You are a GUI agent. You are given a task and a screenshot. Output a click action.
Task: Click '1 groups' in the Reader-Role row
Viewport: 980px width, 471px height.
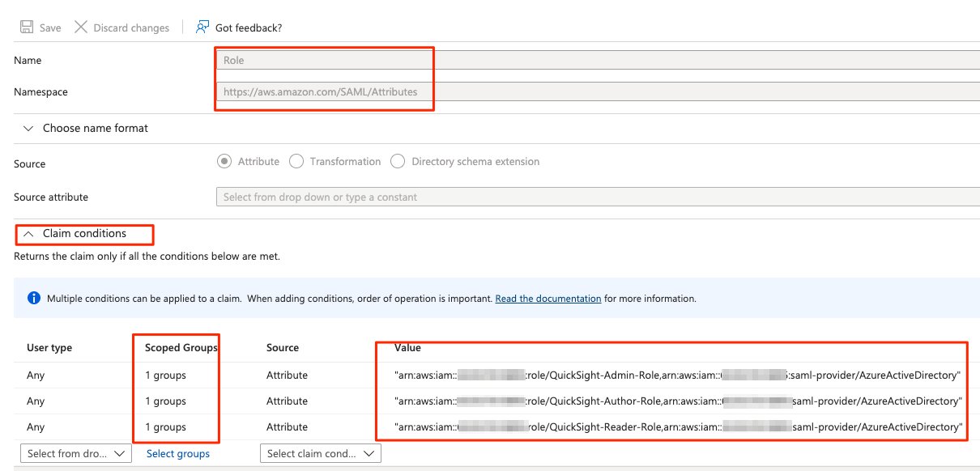[165, 427]
